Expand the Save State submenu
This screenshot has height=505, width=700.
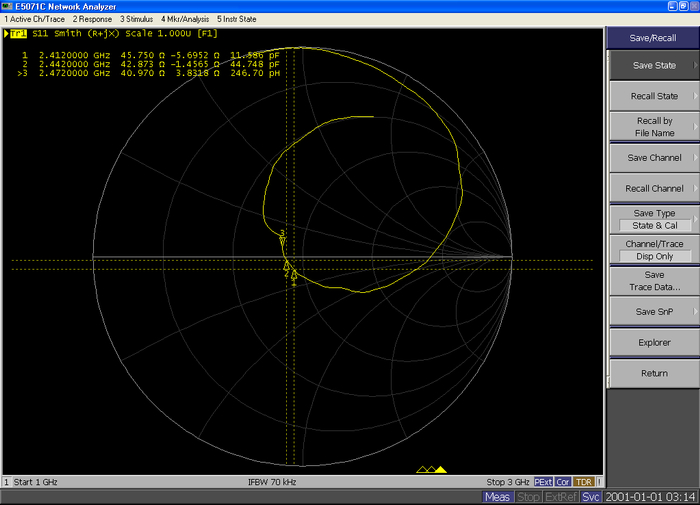[654, 66]
